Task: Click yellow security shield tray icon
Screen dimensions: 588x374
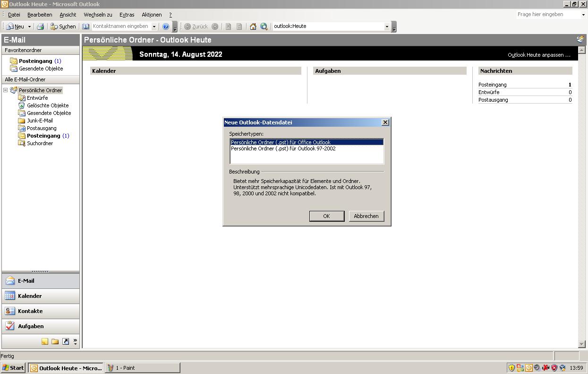Action: tap(511, 368)
